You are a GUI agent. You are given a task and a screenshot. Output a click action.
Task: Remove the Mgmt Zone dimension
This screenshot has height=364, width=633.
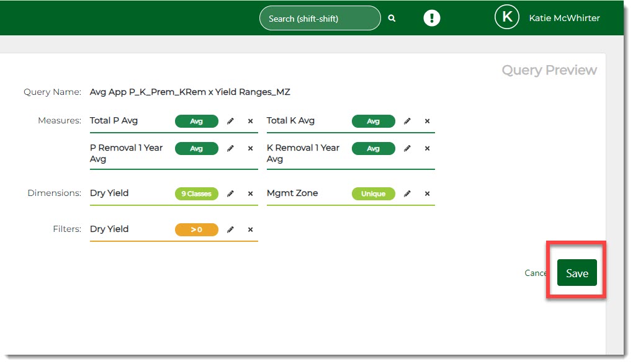click(x=427, y=194)
